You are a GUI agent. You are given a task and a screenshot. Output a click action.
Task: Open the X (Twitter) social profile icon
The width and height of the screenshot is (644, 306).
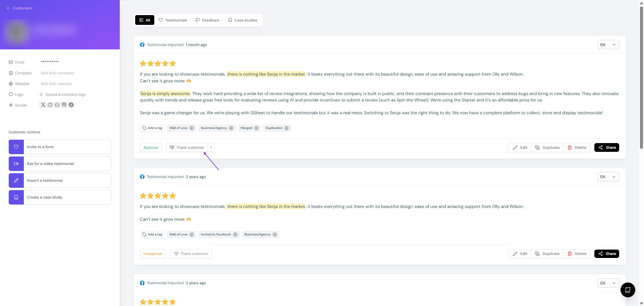pos(43,105)
